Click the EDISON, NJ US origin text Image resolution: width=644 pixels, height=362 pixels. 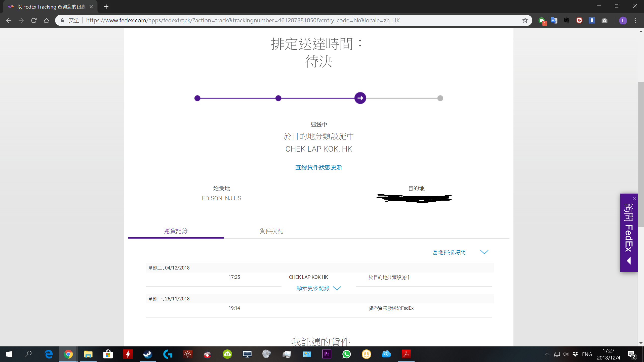click(221, 198)
